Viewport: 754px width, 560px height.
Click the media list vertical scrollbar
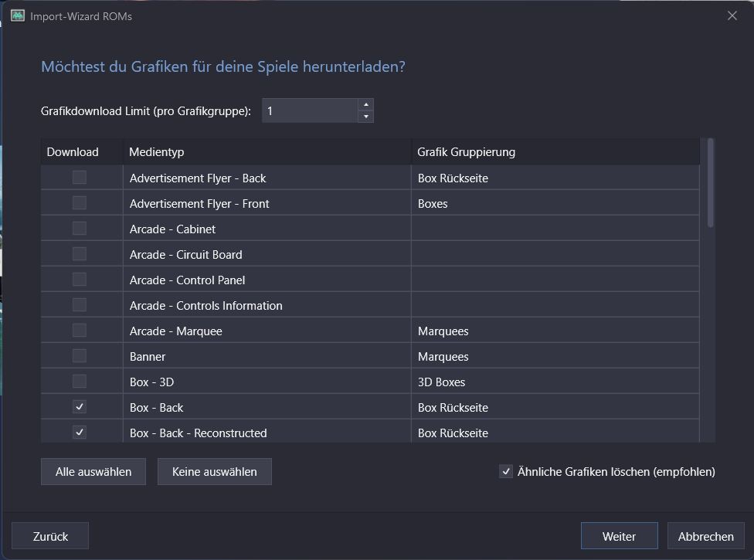[710, 185]
